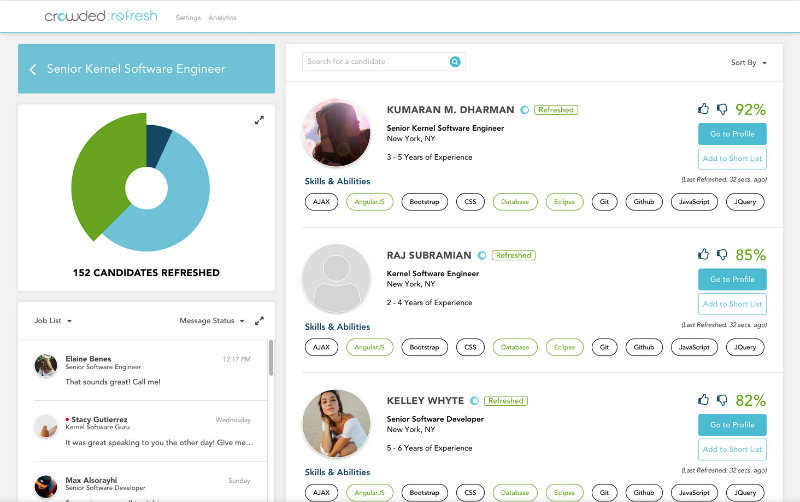
Task: Click refresh circle icon next to Raj Subramian
Action: coord(482,255)
